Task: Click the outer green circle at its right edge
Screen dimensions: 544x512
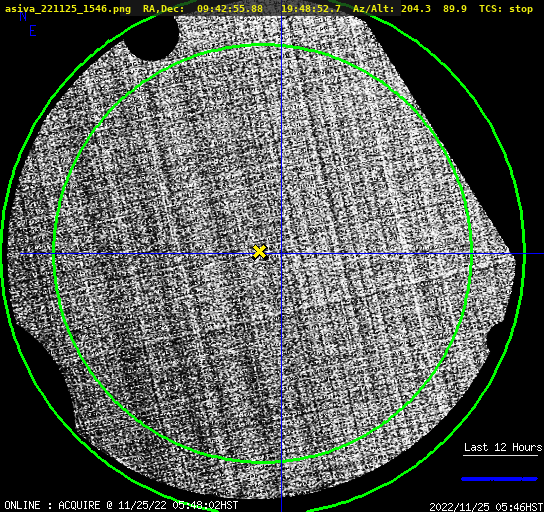Action: pos(524,254)
